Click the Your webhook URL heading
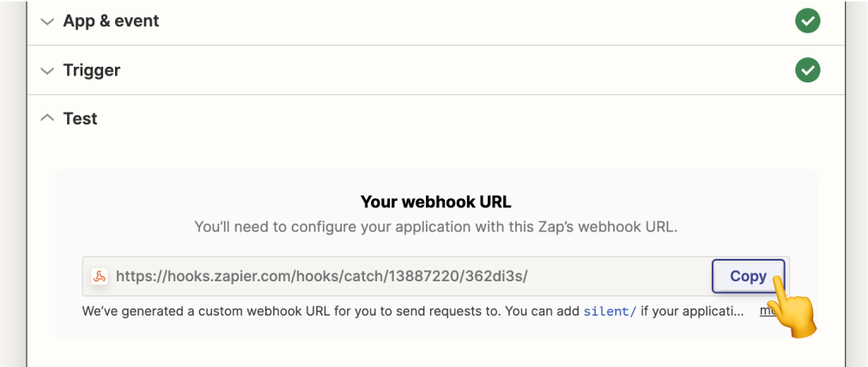The height and width of the screenshot is (367, 868). 435,202
